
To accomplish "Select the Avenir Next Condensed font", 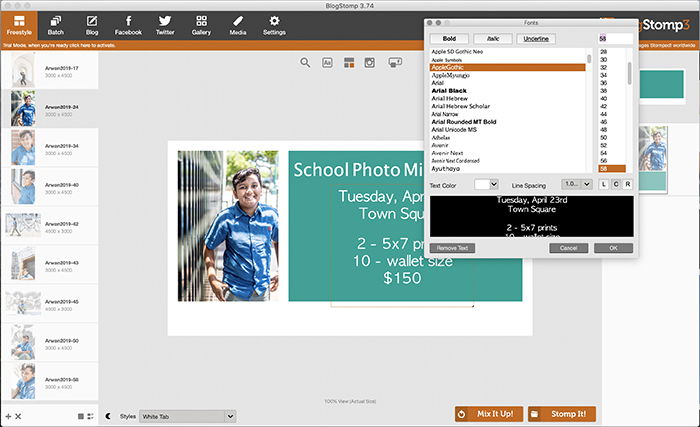I will (508, 161).
